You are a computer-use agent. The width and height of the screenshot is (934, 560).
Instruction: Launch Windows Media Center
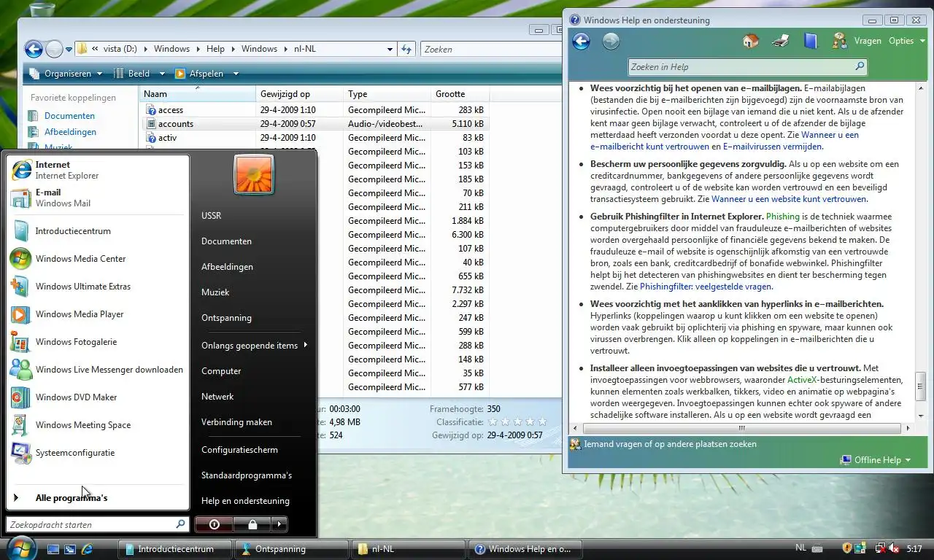click(98, 259)
